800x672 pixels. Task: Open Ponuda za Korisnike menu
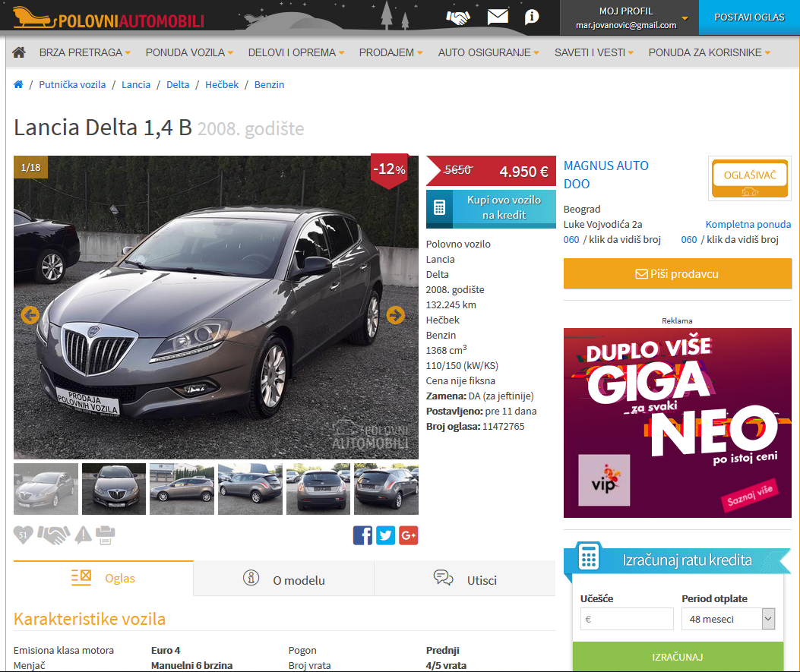coord(709,52)
